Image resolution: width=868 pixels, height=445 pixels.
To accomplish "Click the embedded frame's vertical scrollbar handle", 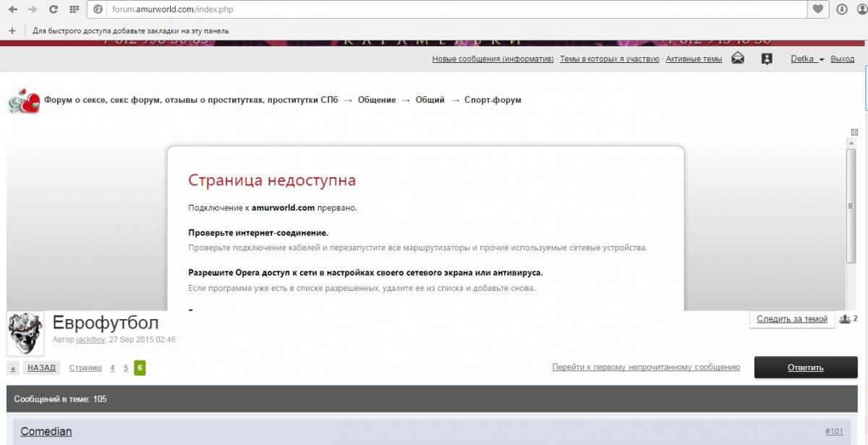I will (x=851, y=206).
